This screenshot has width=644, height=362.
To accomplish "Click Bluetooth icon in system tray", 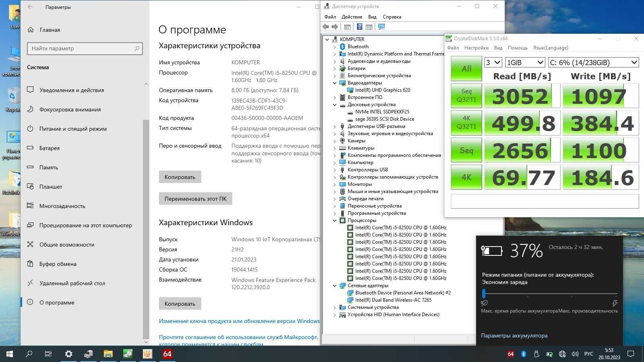I will point(524,354).
